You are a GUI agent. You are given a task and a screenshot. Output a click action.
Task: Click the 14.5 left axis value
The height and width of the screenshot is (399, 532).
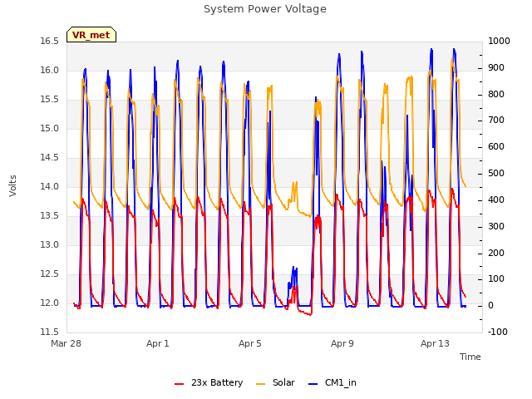coord(50,158)
